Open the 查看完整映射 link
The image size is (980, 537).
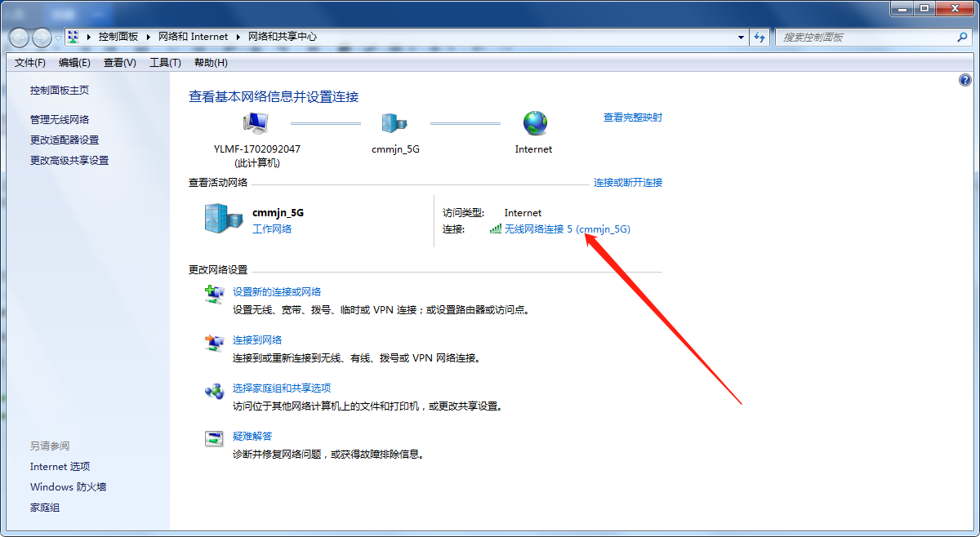pyautogui.click(x=632, y=118)
